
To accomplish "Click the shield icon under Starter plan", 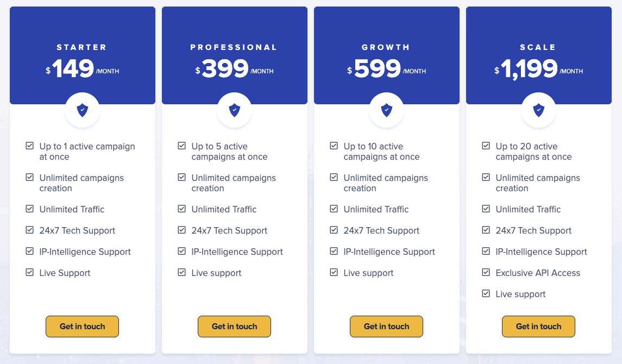I will tap(82, 110).
